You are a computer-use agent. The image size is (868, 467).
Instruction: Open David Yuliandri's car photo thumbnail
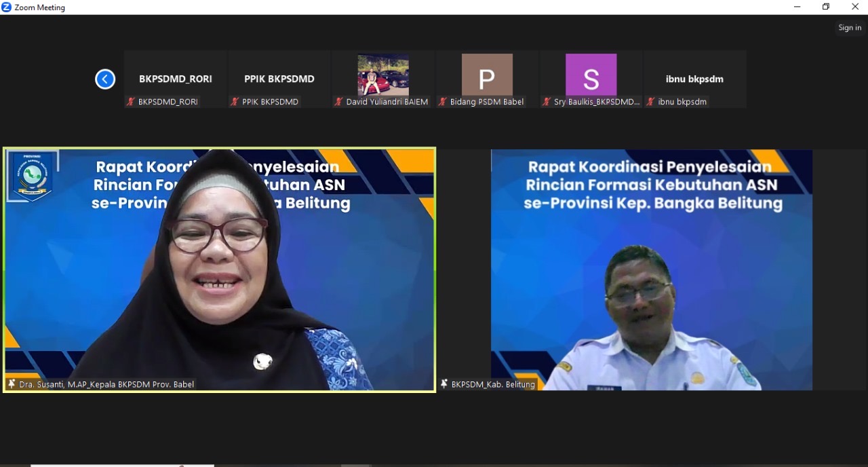(x=383, y=75)
